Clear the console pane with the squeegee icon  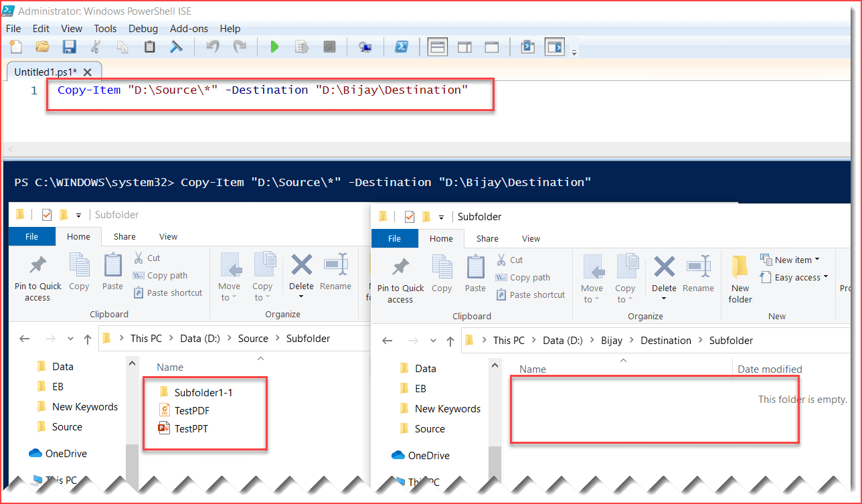(x=176, y=46)
